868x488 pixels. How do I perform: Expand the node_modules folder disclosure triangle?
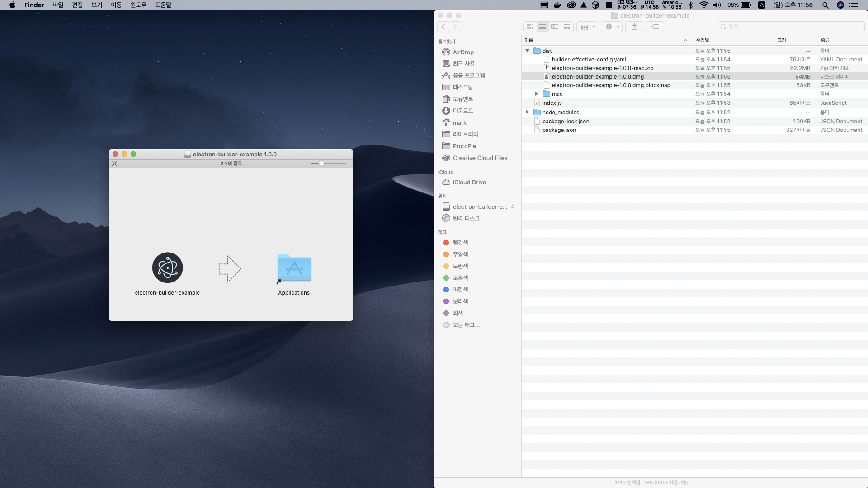[x=527, y=112]
